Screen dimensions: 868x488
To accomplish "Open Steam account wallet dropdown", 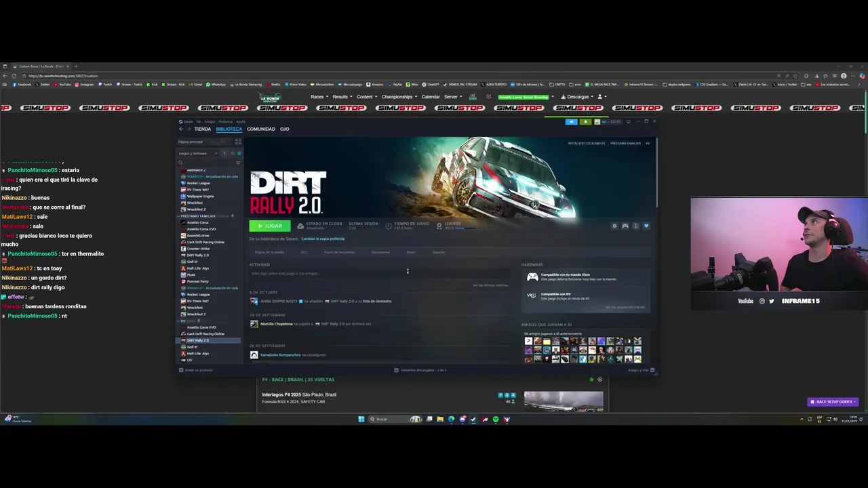I will (x=608, y=121).
